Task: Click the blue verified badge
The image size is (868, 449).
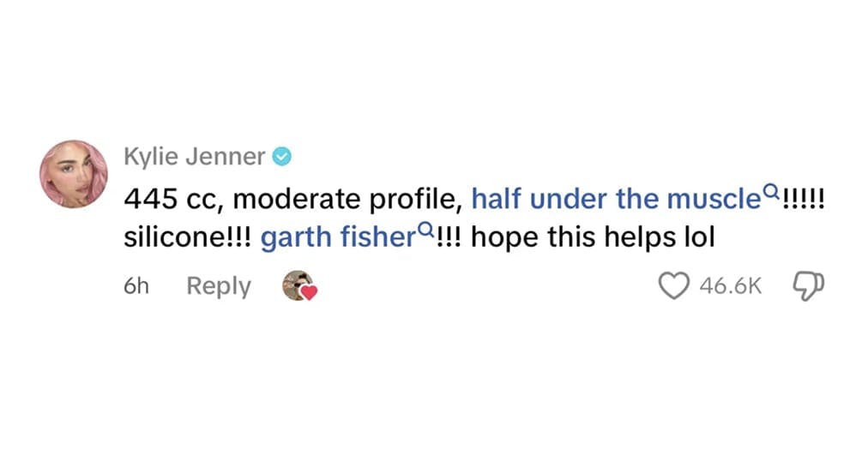Action: pos(282,157)
